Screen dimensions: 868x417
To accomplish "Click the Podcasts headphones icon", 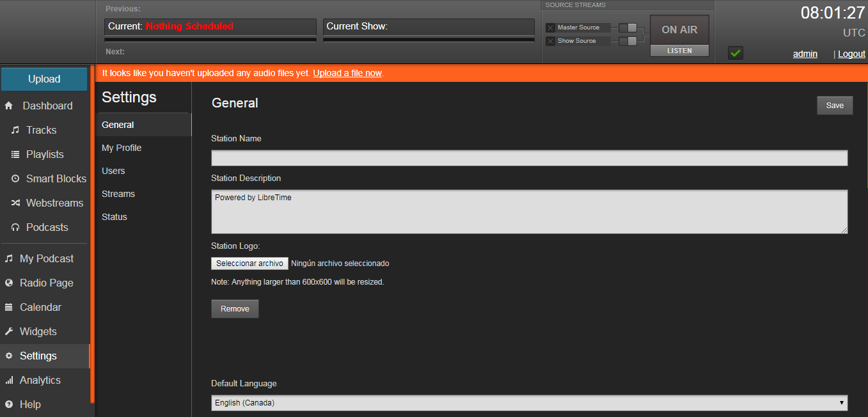I will 15,227.
